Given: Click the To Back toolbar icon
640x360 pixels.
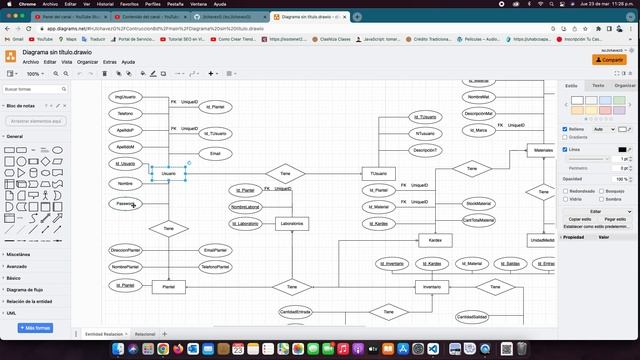Looking at the screenshot, I should tap(129, 74).
